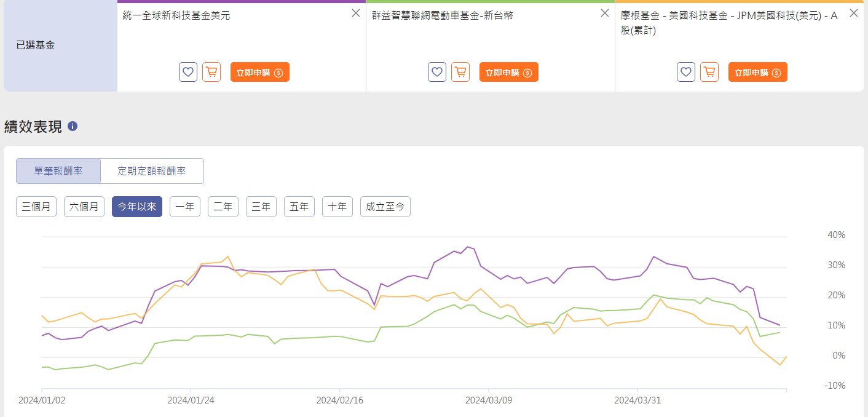Click 立即申購 for 摩根基金 JPM美國科技

(758, 72)
